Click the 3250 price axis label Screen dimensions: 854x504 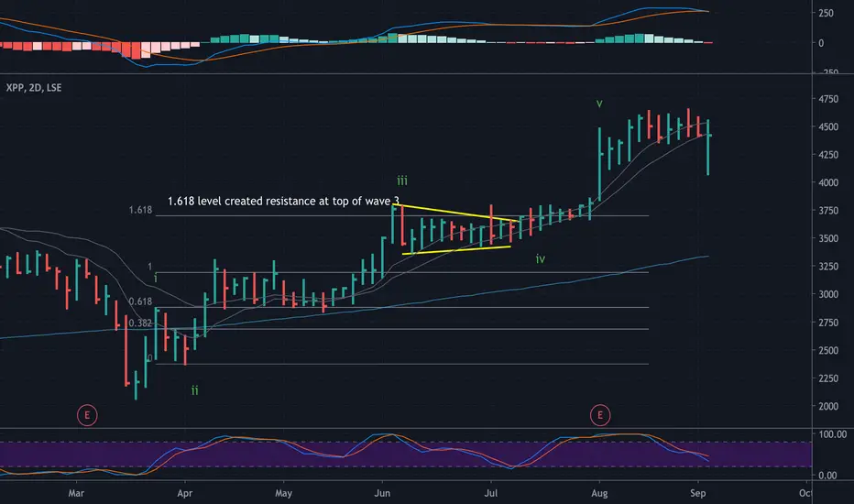(x=828, y=267)
